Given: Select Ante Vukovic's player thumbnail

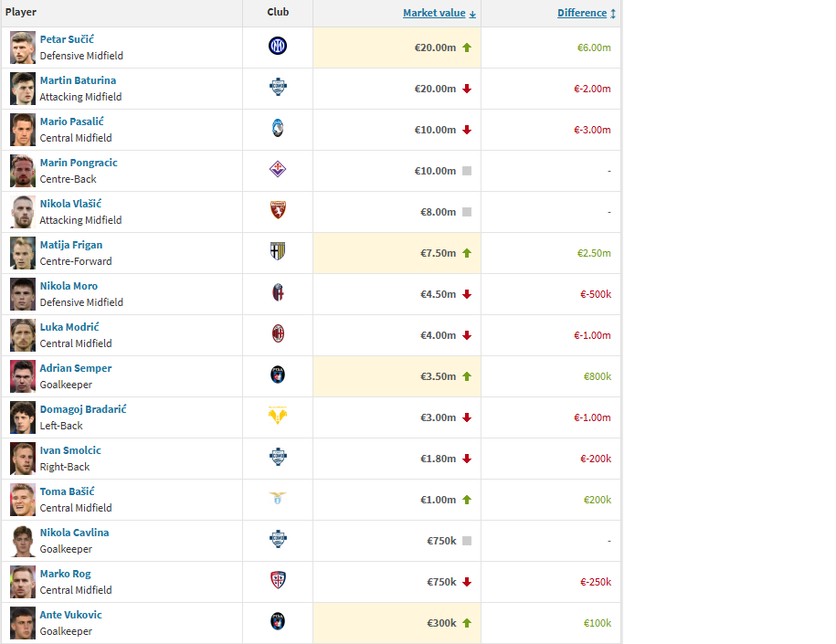Looking at the screenshot, I should [23, 623].
